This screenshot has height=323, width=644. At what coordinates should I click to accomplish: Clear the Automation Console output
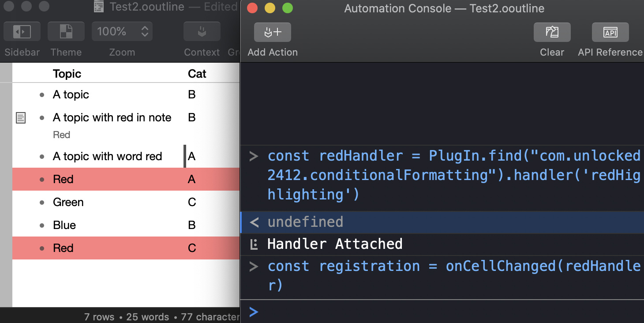552,32
